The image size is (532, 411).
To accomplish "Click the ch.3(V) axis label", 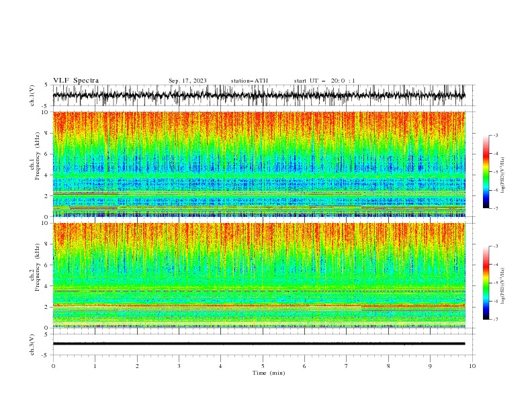I will point(32,345).
